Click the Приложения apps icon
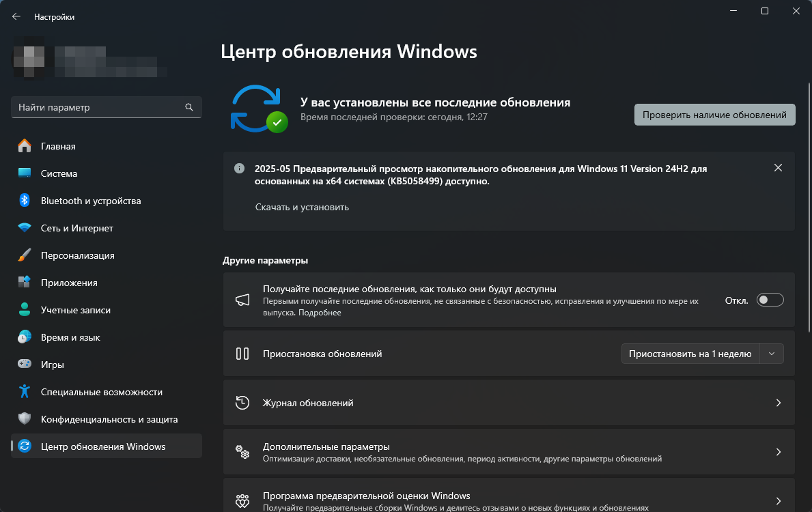The height and width of the screenshot is (512, 812). point(25,283)
